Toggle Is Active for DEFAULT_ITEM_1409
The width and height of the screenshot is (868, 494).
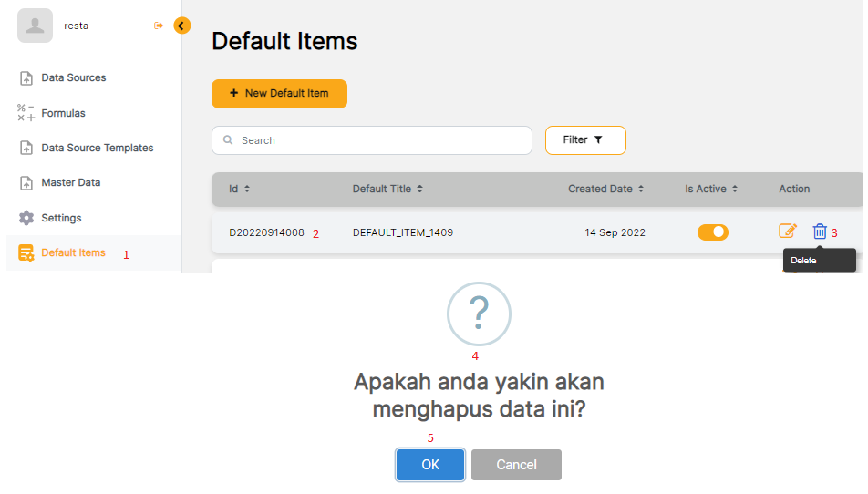pos(713,232)
